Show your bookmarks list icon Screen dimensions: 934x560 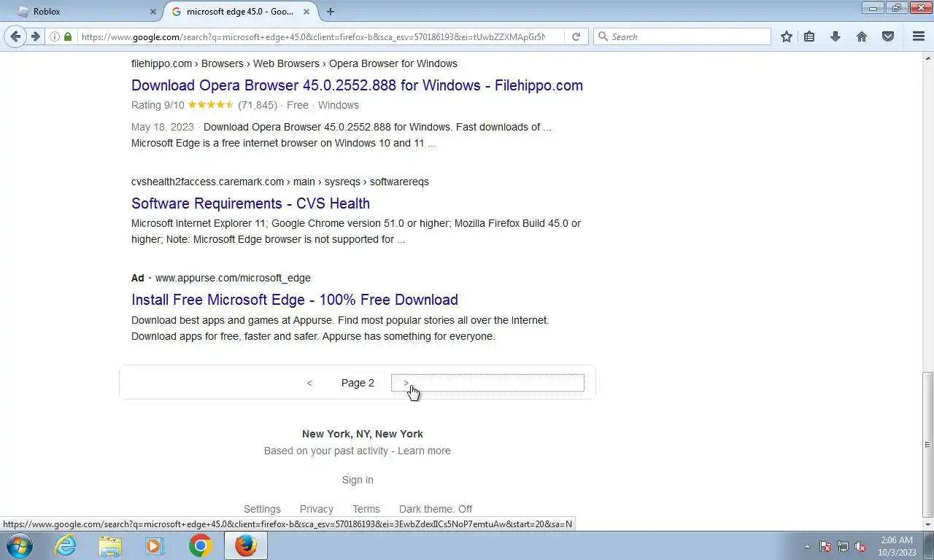coord(809,36)
